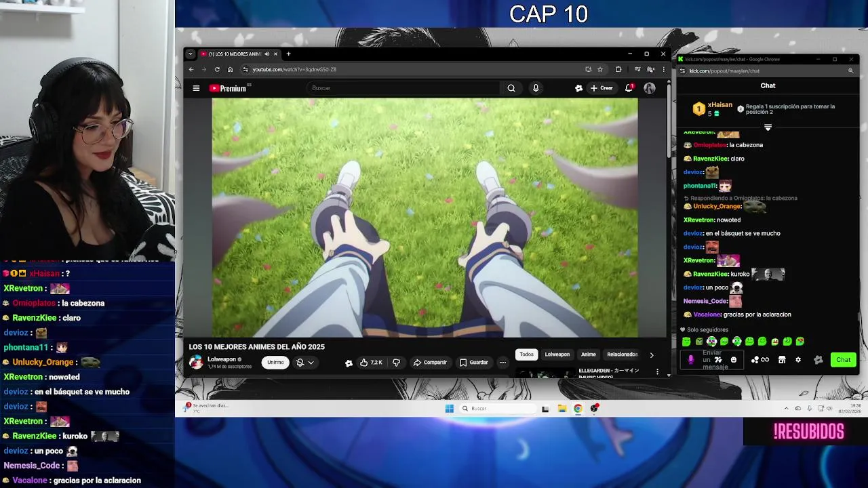Mute the YouTube tab speaker icon
868x488 pixels.
point(267,54)
